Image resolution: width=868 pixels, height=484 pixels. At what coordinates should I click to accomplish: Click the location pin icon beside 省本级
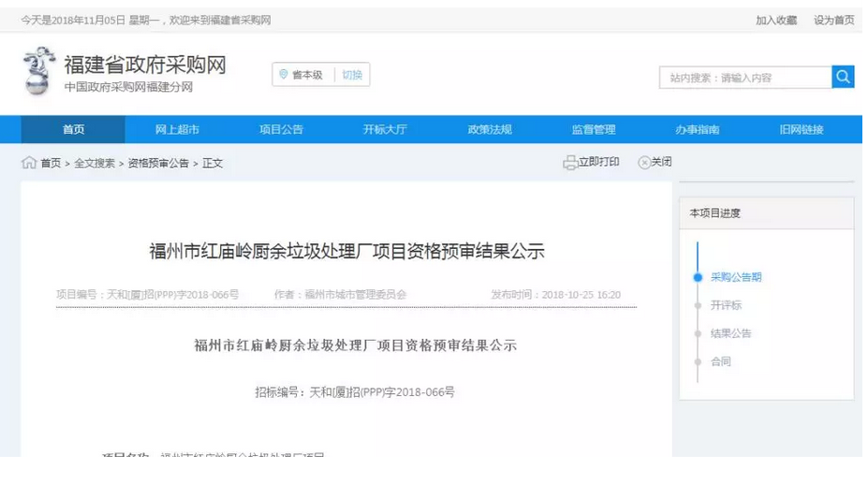284,75
